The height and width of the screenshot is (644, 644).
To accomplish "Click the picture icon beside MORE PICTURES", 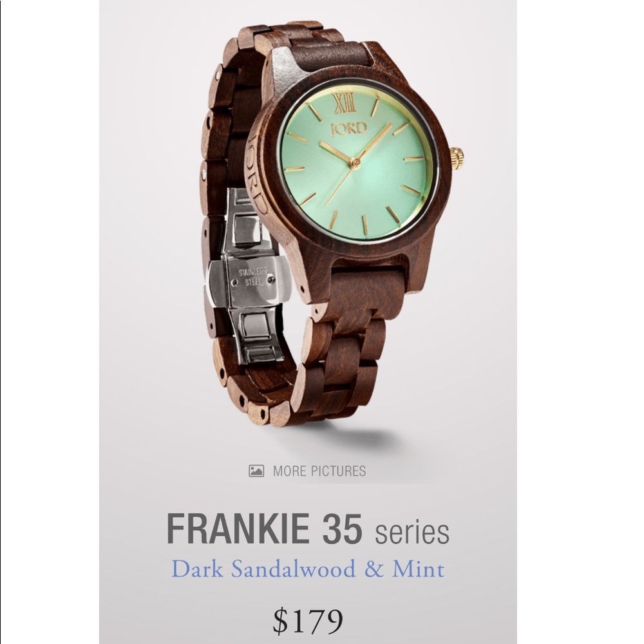I will [x=256, y=471].
